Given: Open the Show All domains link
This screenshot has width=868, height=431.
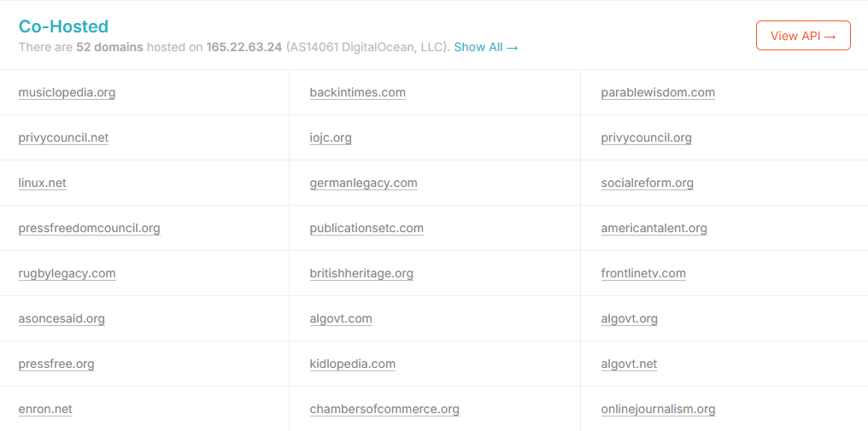Looking at the screenshot, I should click(x=486, y=47).
